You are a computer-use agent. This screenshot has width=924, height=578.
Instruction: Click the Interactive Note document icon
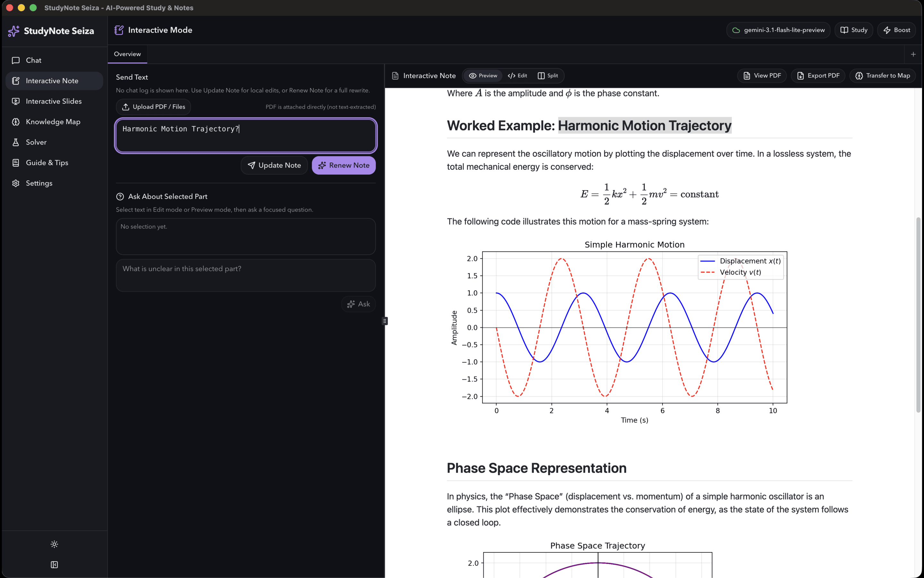(395, 76)
